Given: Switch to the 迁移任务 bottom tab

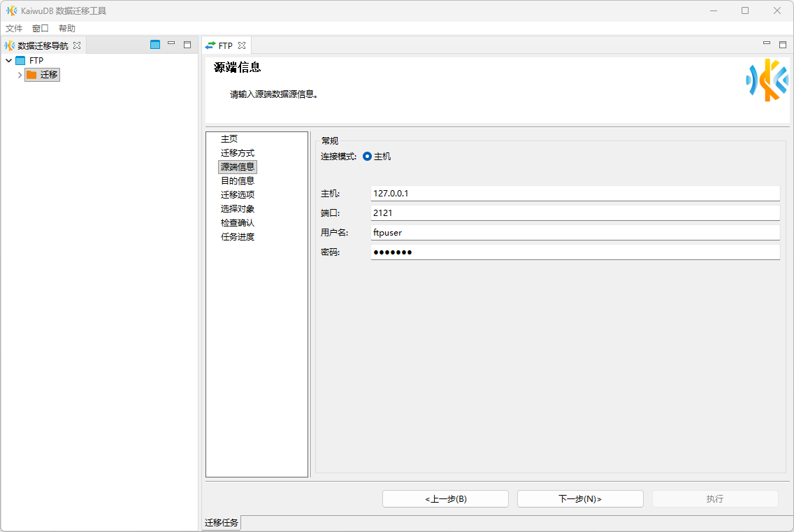Looking at the screenshot, I should [x=222, y=523].
